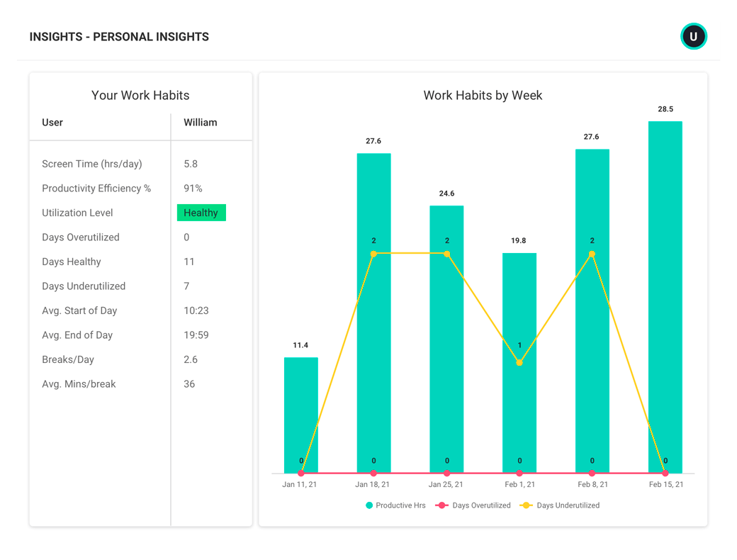This screenshot has height=560, width=737.
Task: Click the 19:59 end time value
Action: [x=196, y=335]
